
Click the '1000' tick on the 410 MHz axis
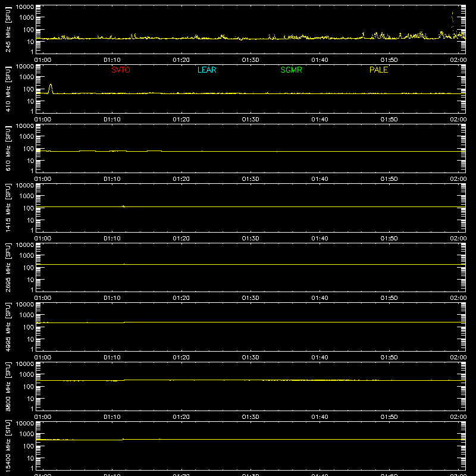(x=27, y=77)
